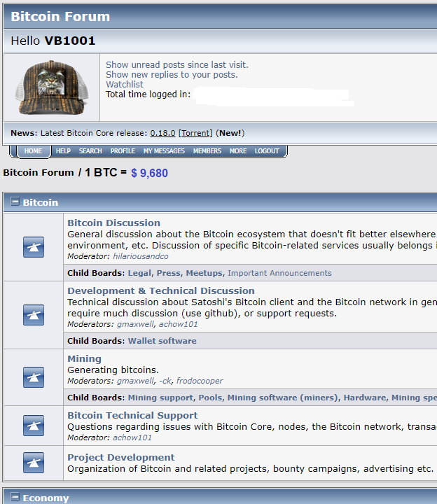
Task: Open the Wallet software child board
Action: point(162,341)
